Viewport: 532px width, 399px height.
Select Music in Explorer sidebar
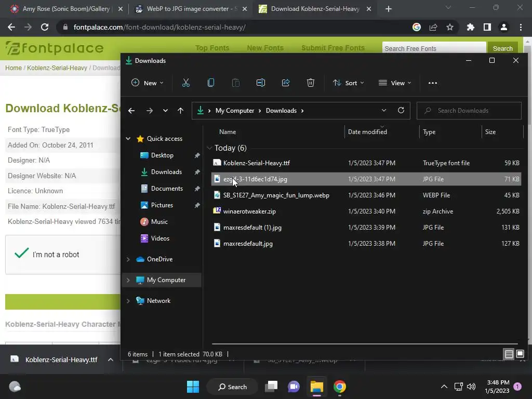(159, 221)
